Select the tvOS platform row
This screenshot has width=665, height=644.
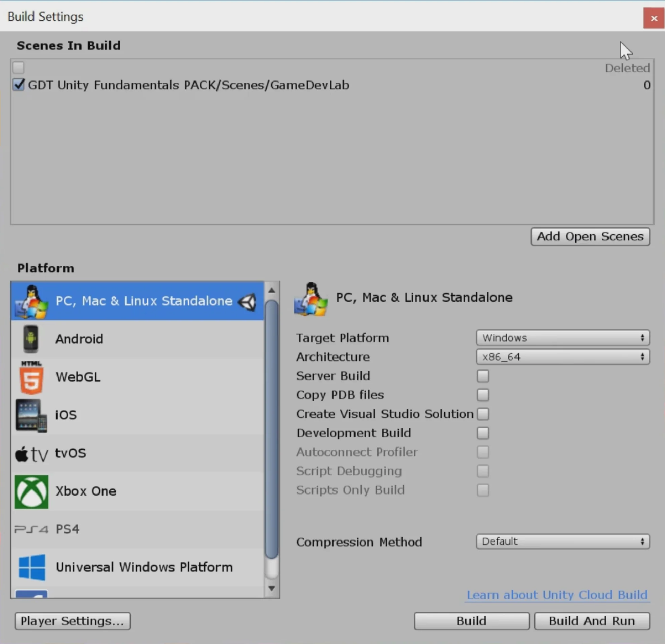pos(137,453)
